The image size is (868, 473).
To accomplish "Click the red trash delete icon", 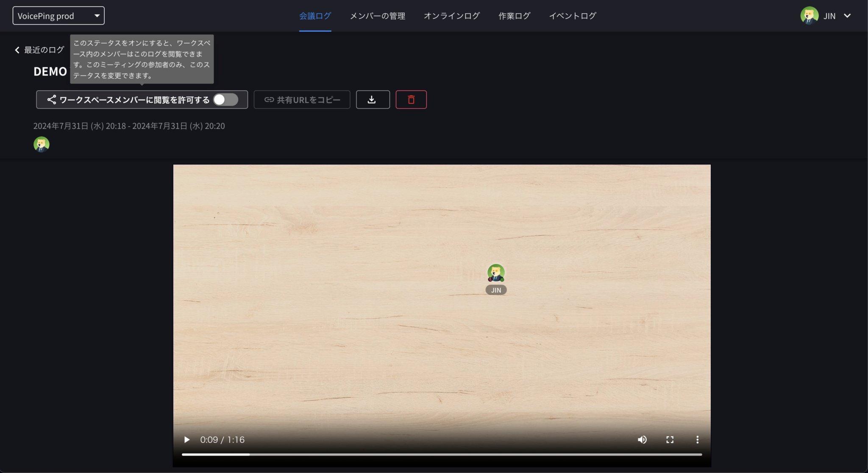I will (411, 100).
